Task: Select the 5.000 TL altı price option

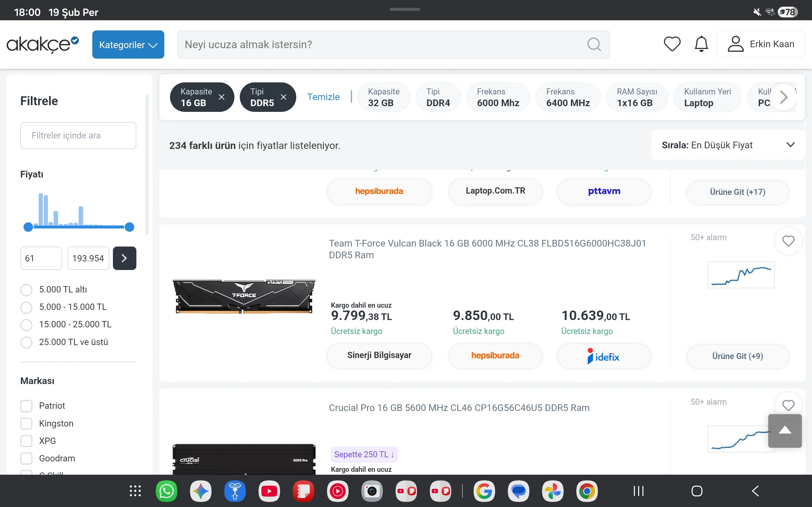Action: [27, 290]
